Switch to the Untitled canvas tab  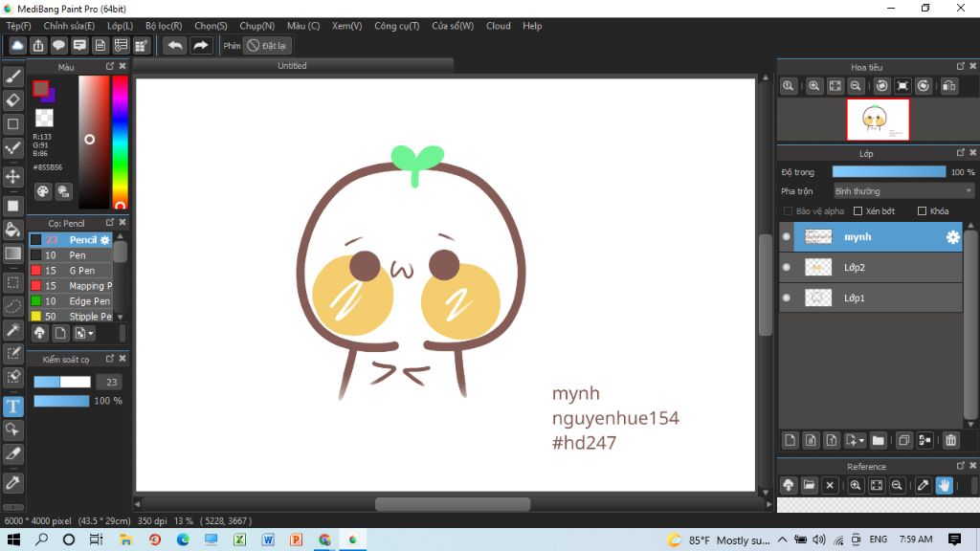click(x=293, y=66)
